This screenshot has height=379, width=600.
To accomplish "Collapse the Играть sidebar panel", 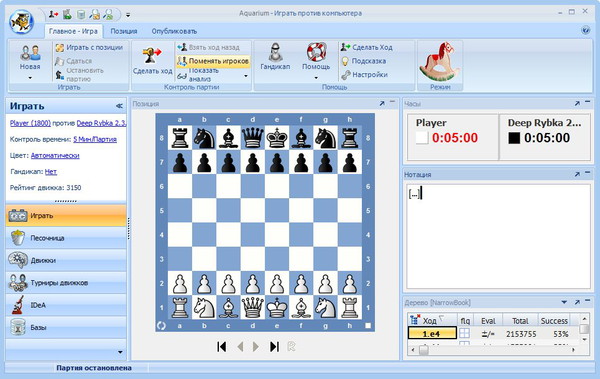I will click(x=119, y=106).
